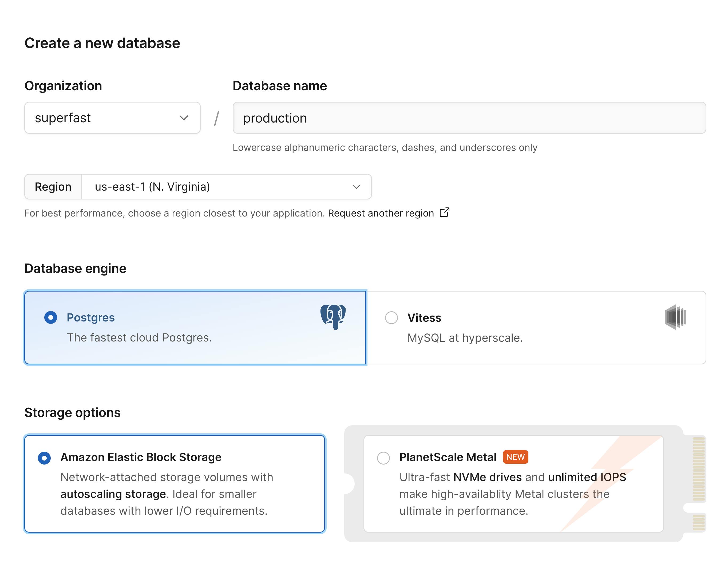Click the Vitess logo icon
Image resolution: width=728 pixels, height=574 pixels.
[675, 317]
